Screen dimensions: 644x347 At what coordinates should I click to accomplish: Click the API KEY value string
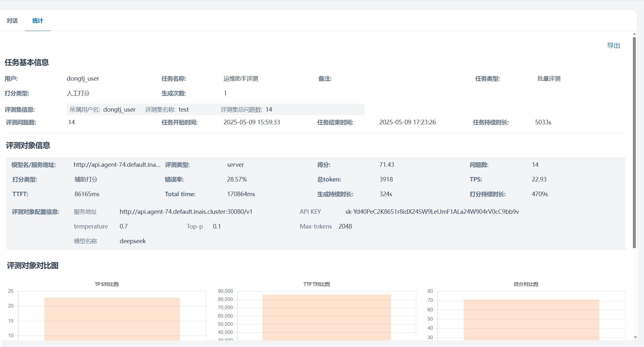[432, 212]
